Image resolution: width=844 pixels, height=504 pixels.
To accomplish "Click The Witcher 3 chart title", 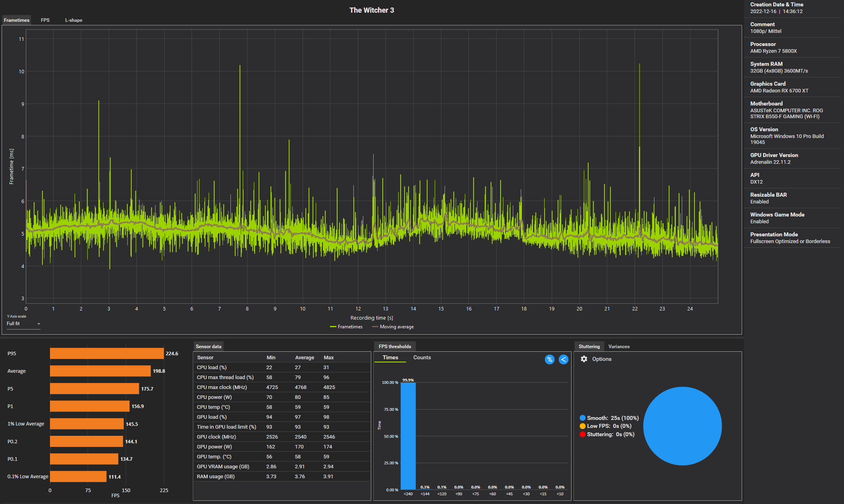I will pos(372,10).
